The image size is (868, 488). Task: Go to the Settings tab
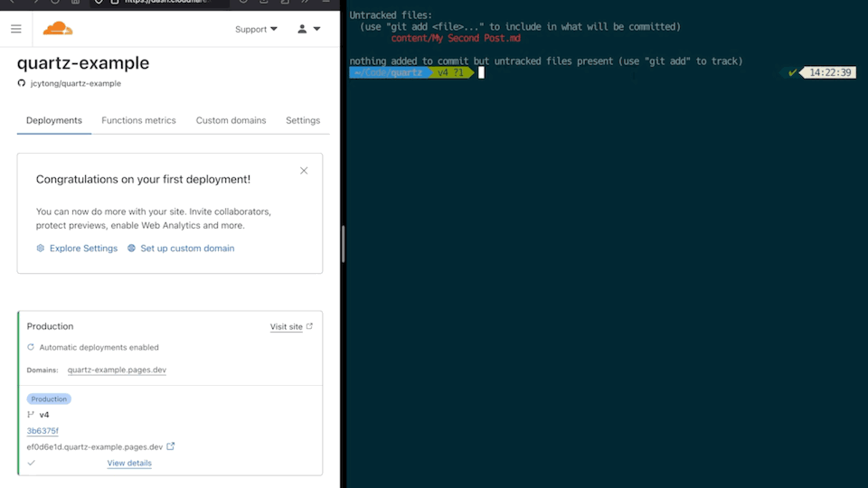pos(303,120)
